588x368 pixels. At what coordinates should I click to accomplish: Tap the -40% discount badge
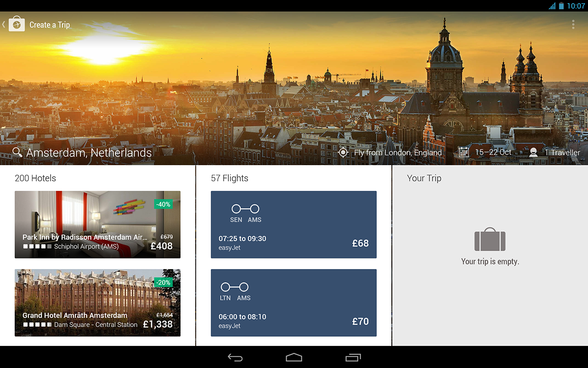coord(163,204)
